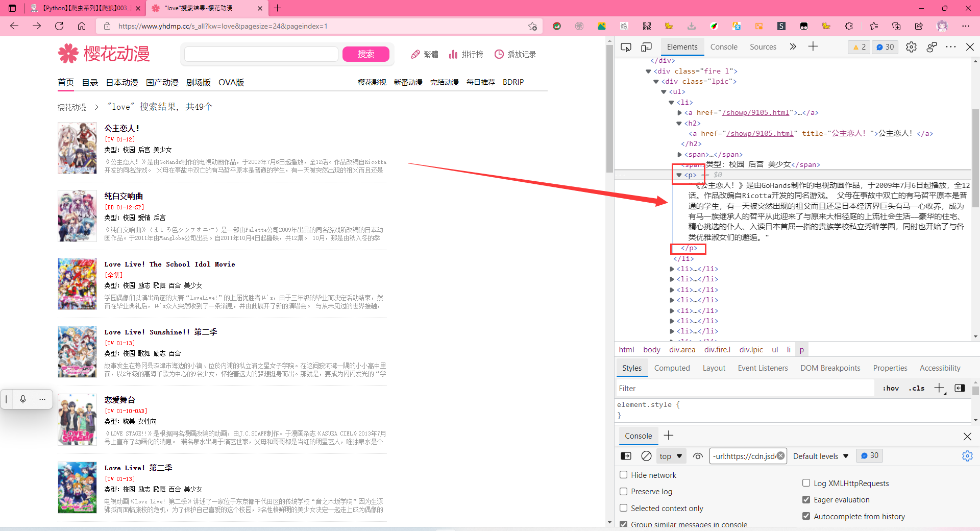Open DevTools settings gear
This screenshot has height=531, width=980.
coord(911,47)
